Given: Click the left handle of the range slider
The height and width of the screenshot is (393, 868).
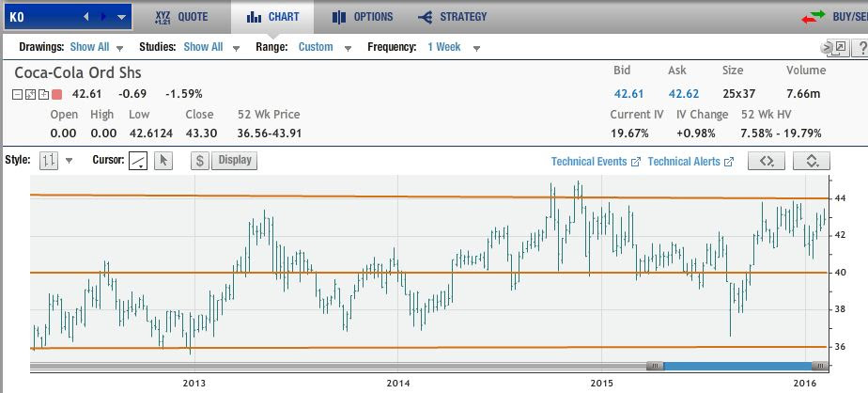Looking at the screenshot, I should pos(656,366).
